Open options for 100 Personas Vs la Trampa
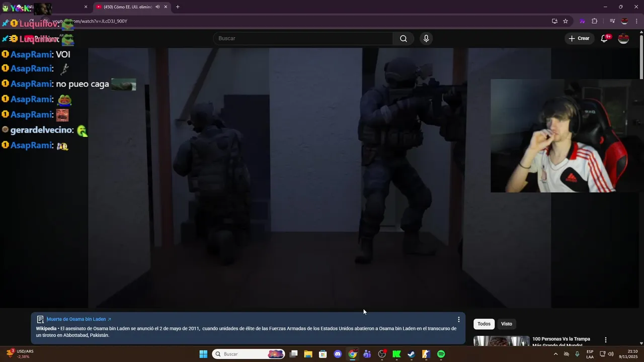The width and height of the screenshot is (644, 362). coord(606,340)
